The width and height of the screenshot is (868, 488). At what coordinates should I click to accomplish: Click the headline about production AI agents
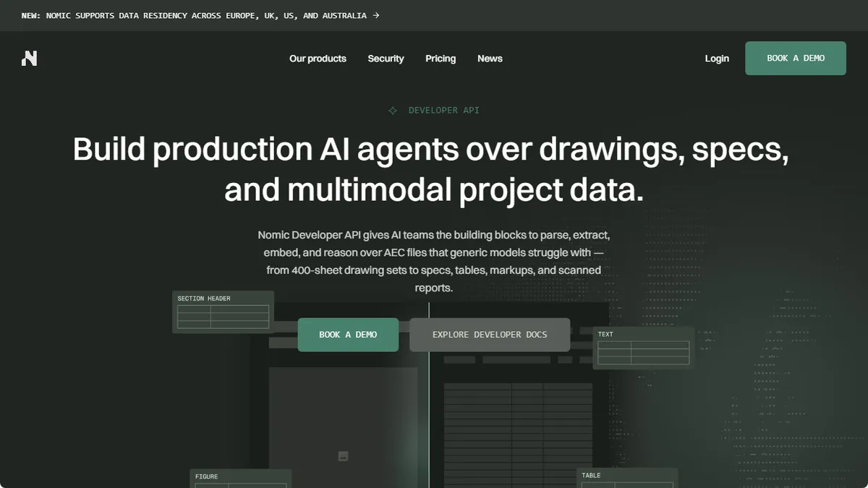[431, 169]
